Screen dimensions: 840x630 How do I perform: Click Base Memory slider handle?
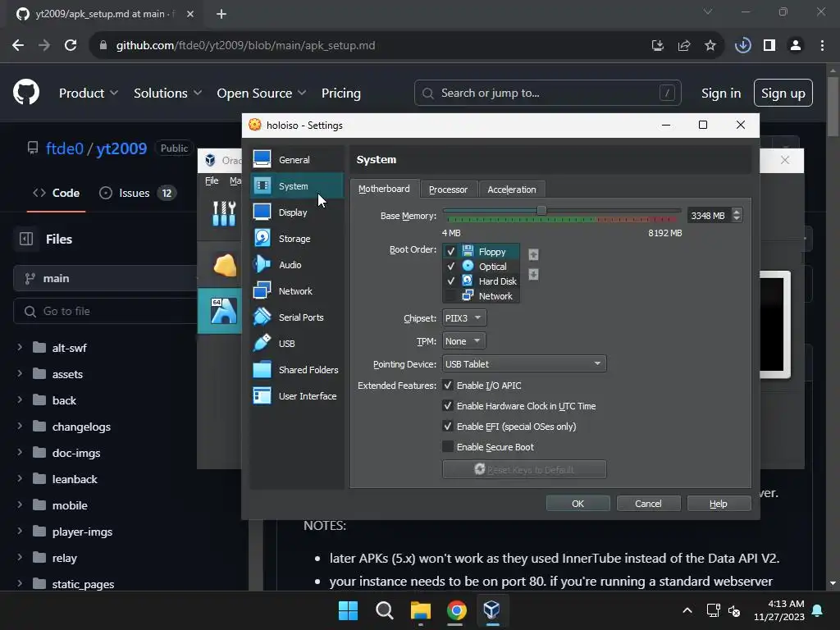pos(541,211)
